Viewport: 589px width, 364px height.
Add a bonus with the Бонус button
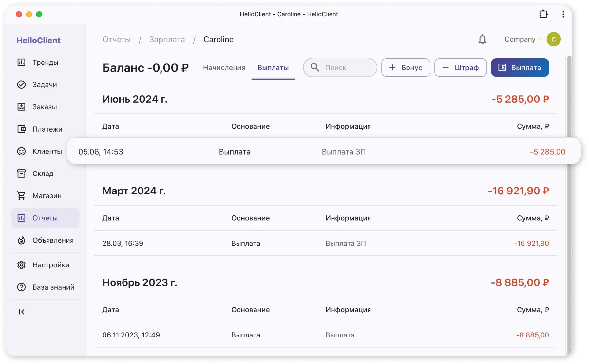pos(406,67)
